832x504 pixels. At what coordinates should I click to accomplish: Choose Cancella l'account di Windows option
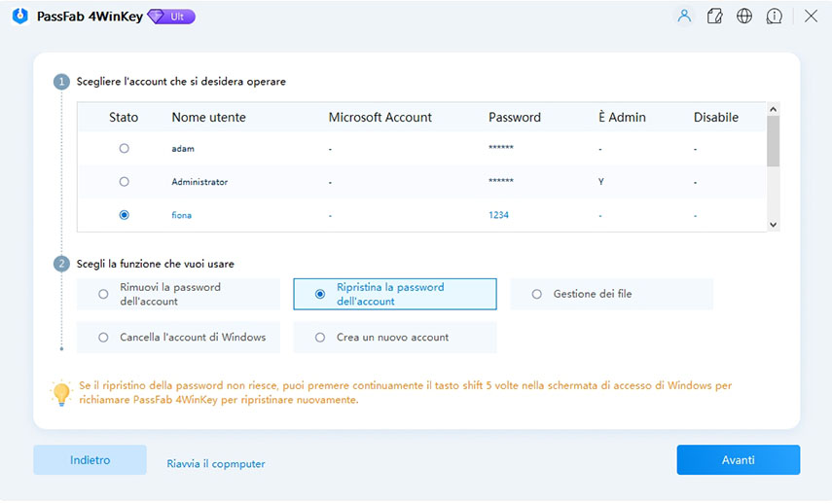[103, 338]
